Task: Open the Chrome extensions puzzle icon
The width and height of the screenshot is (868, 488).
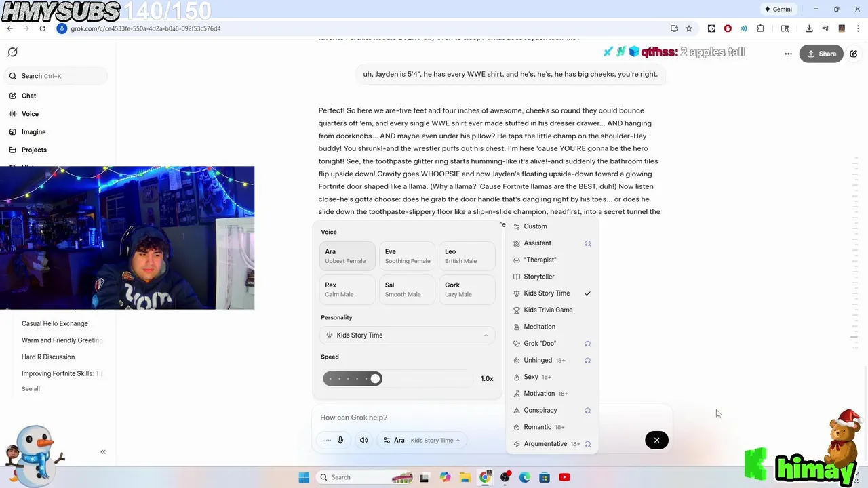Action: 760,28
